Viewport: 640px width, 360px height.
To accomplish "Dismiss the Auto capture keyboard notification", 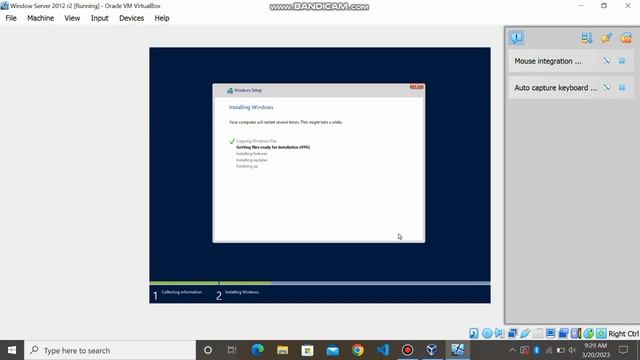I will (622, 87).
